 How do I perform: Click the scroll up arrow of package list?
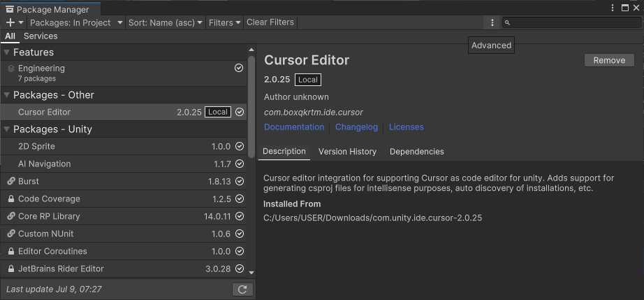tap(251, 50)
